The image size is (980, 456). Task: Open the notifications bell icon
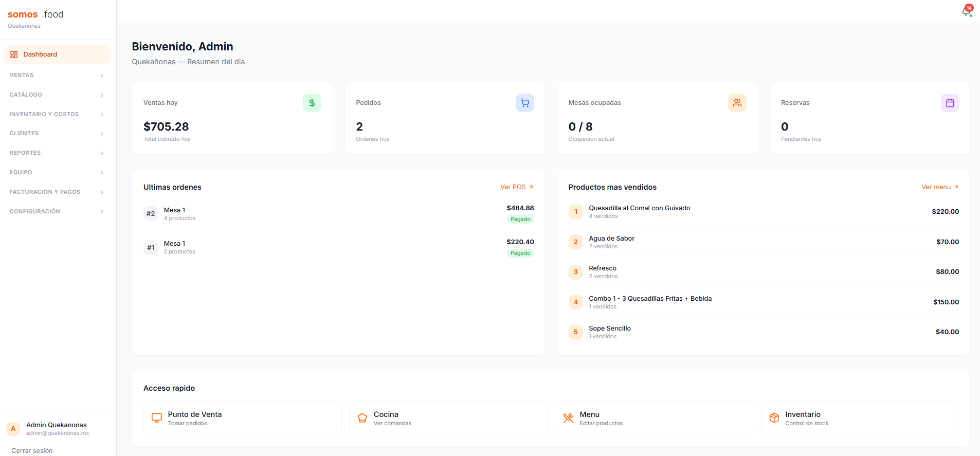(967, 12)
